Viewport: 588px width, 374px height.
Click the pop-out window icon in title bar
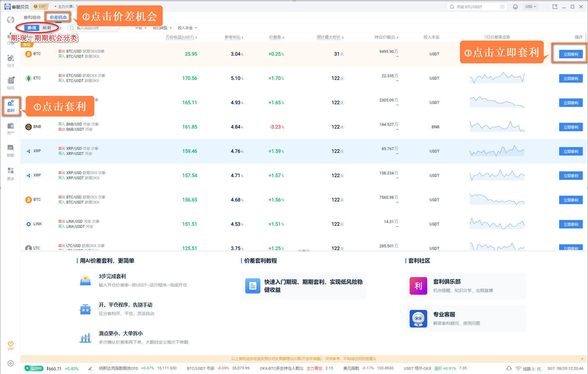tap(555, 7)
